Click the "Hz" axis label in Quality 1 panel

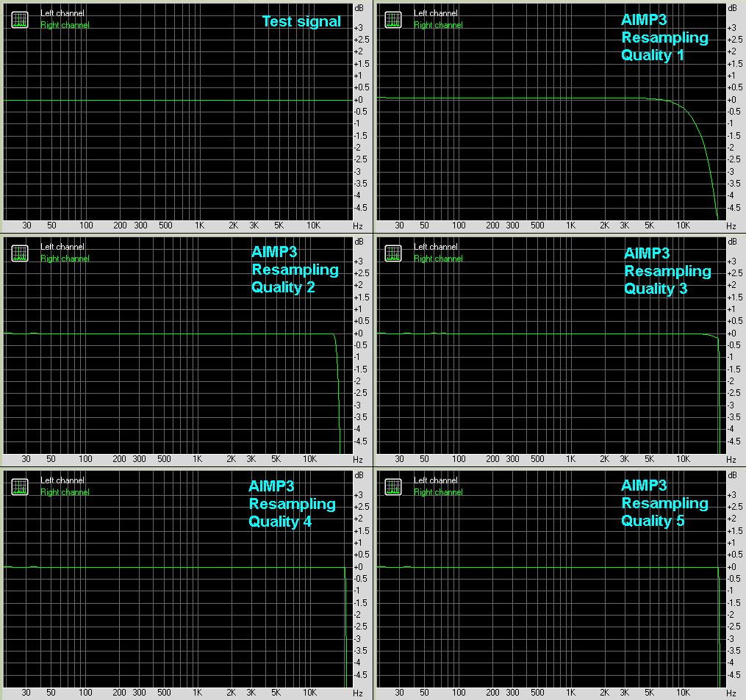tap(731, 226)
